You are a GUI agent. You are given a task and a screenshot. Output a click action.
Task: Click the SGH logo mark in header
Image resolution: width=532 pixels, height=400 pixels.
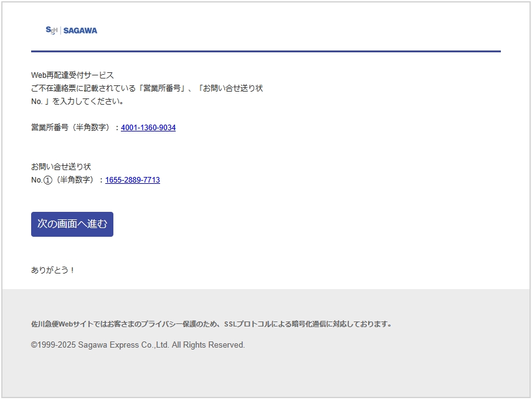coord(51,30)
